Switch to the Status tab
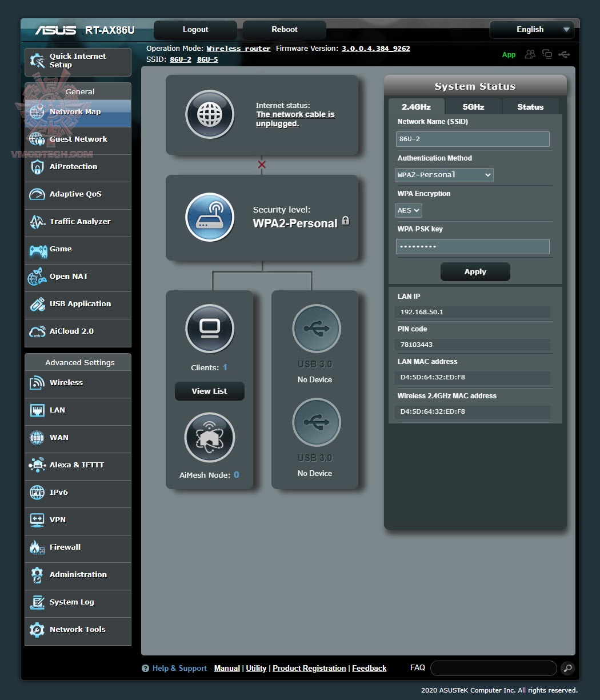This screenshot has width=600, height=700. (530, 106)
